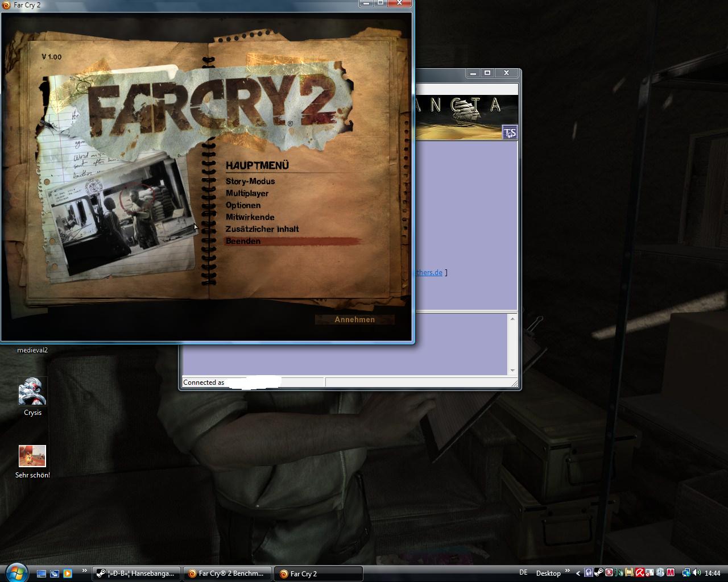The image size is (728, 582).
Task: Click the blocked display tray icon
Action: point(650,573)
